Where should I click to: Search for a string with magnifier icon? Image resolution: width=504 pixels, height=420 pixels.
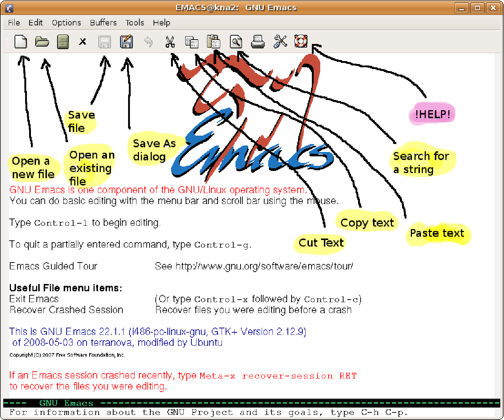pos(236,42)
